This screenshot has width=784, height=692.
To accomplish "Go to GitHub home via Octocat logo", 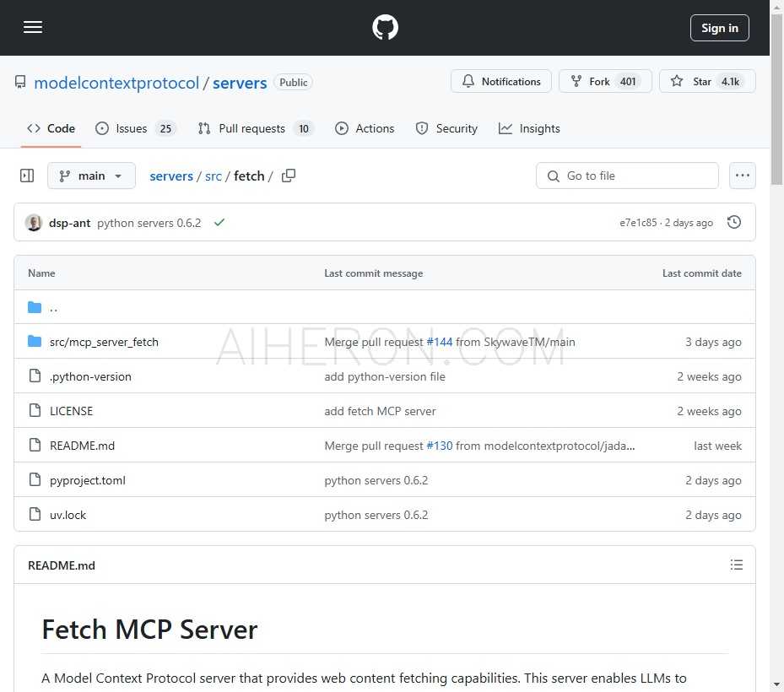I will [385, 28].
